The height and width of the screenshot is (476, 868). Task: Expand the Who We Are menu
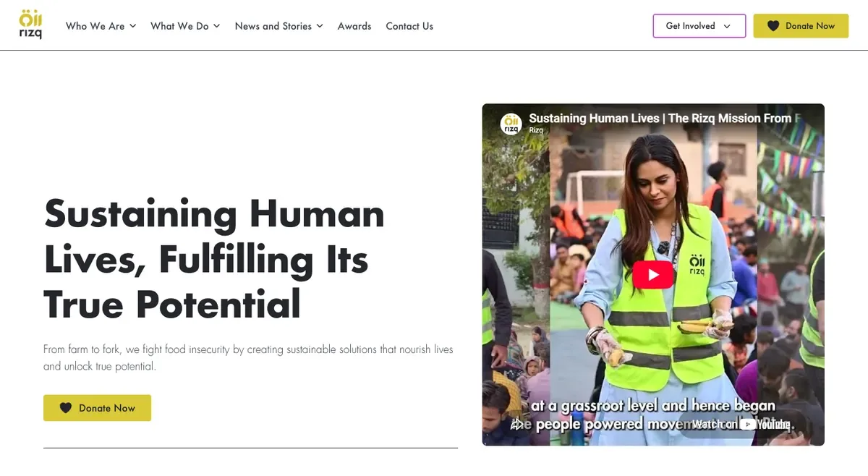[x=101, y=26]
